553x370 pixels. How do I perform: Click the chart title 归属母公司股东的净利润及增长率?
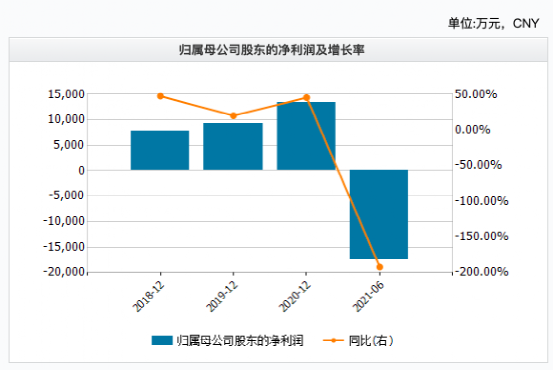271,50
